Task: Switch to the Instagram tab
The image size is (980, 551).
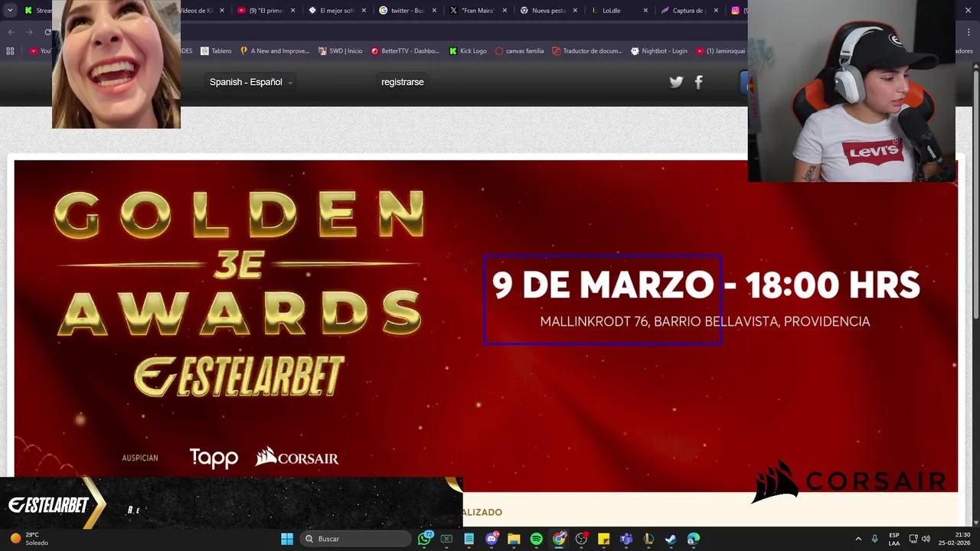Action: pos(737,11)
